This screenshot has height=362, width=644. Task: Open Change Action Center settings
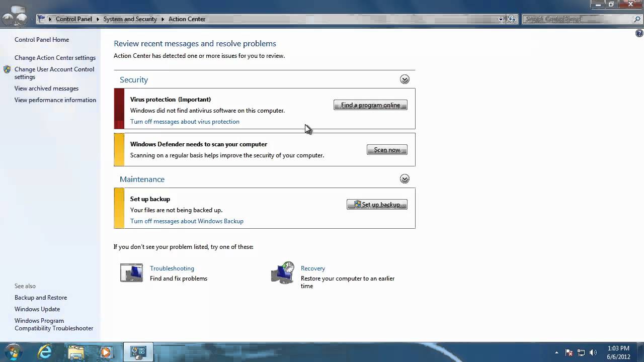click(55, 58)
